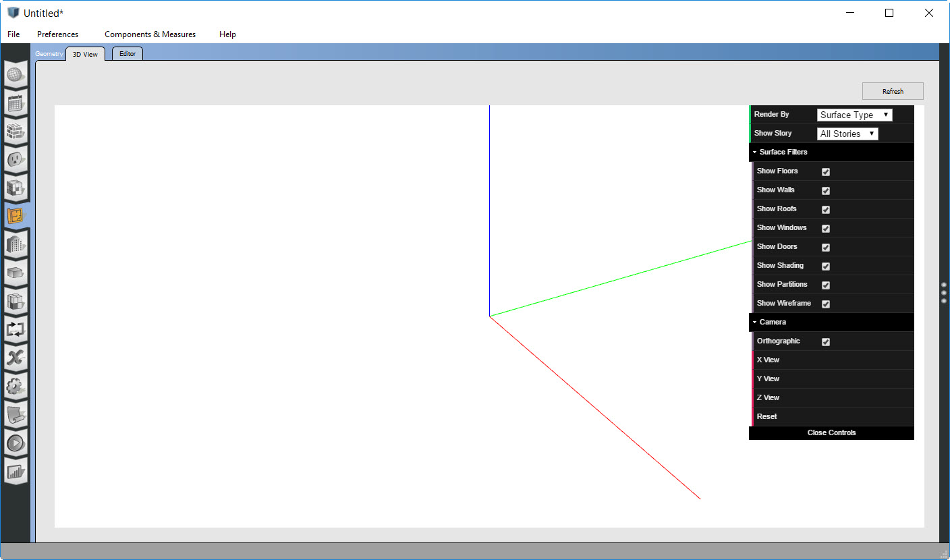Uncheck the Show Floors checkbox
950x560 pixels.
[825, 171]
